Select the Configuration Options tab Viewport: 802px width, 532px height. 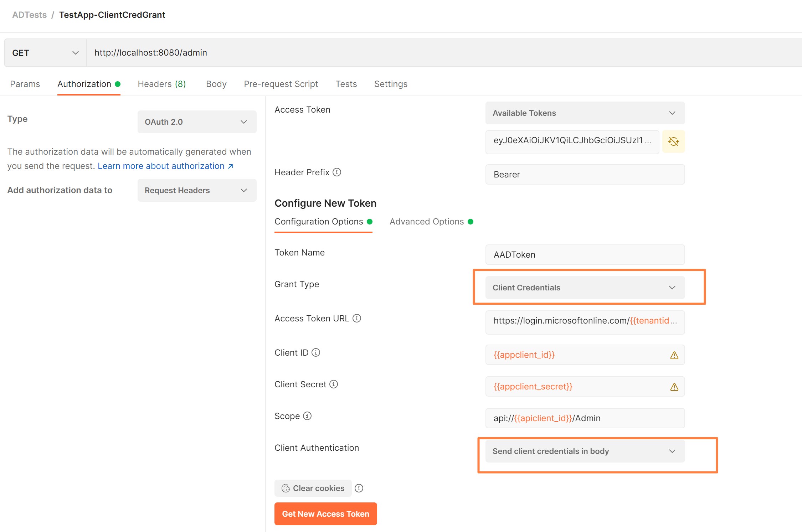pyautogui.click(x=323, y=222)
